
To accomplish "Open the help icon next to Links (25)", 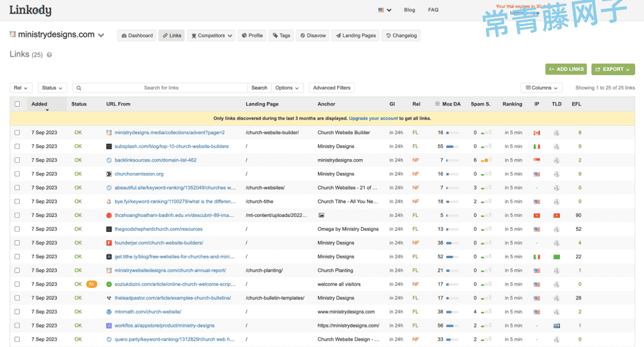I will (x=49, y=55).
